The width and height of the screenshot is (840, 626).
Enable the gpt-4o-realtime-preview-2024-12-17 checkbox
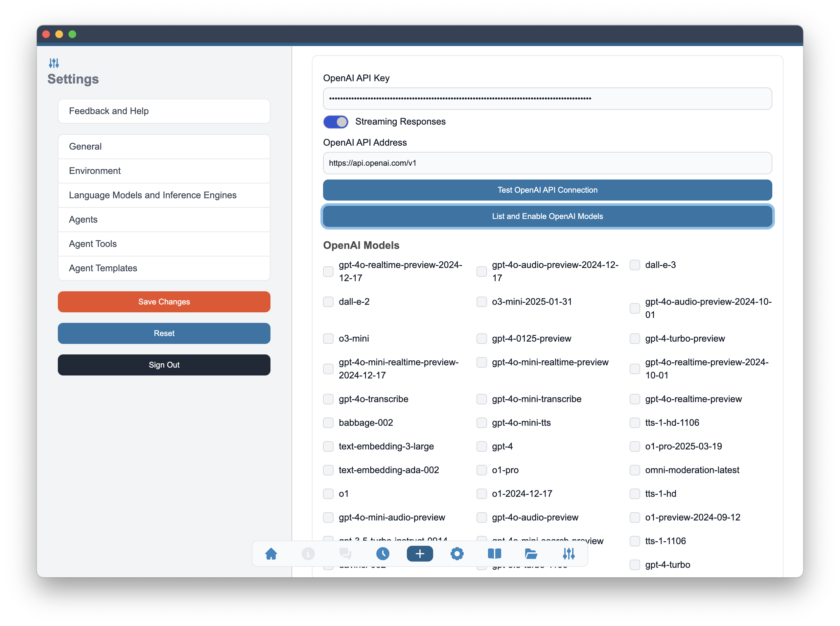(x=328, y=271)
